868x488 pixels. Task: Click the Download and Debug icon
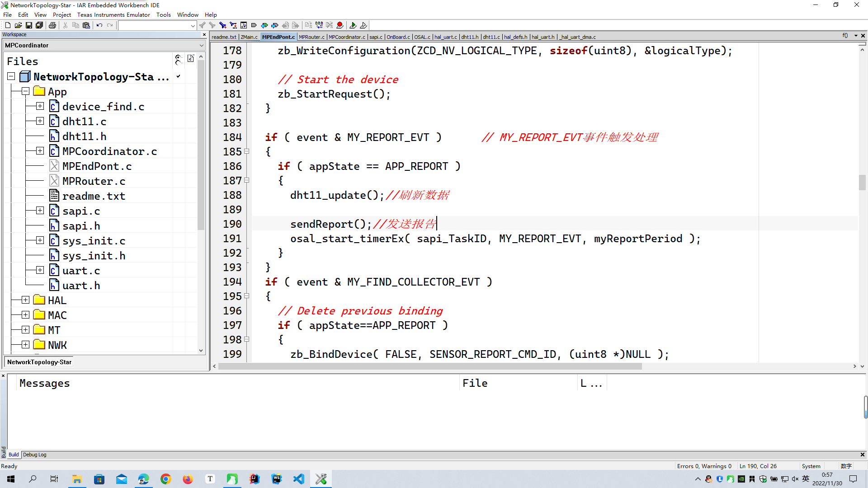tap(353, 25)
